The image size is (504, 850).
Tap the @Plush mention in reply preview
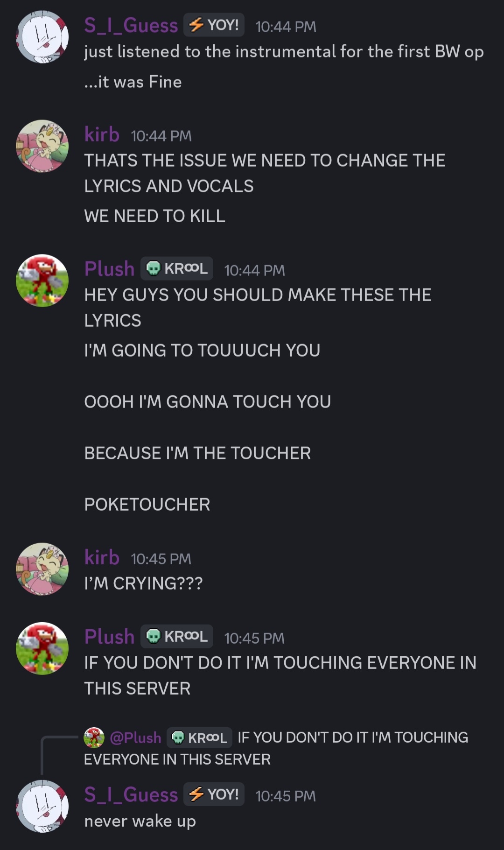(136, 738)
